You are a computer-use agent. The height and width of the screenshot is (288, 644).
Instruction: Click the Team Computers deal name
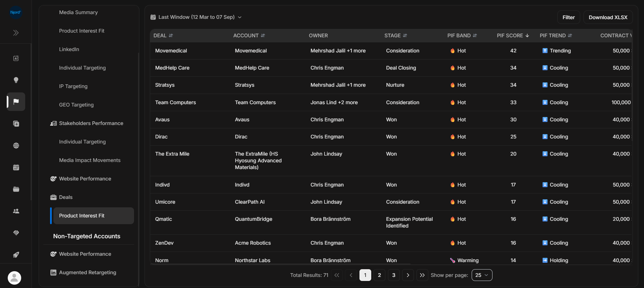175,102
